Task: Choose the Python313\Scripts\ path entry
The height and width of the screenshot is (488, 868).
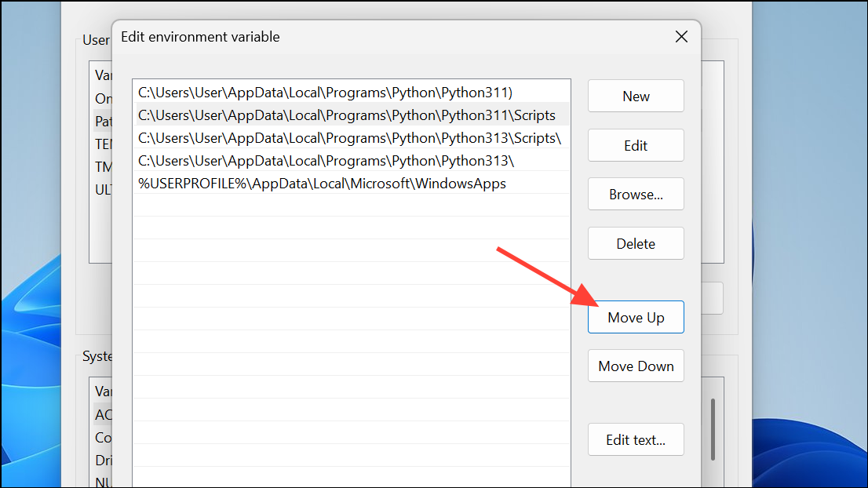Action: click(x=349, y=138)
